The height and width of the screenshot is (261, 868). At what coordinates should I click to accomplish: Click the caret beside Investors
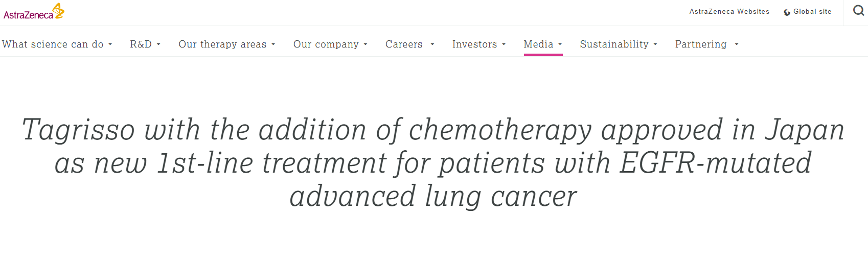tap(504, 44)
